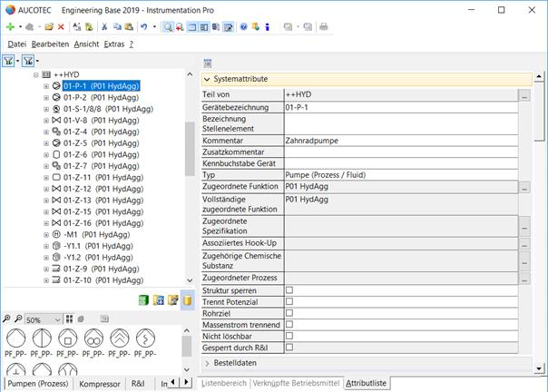Open the dropdown arrow next to the Undo icon
The width and height of the screenshot is (548, 392).
point(154,27)
